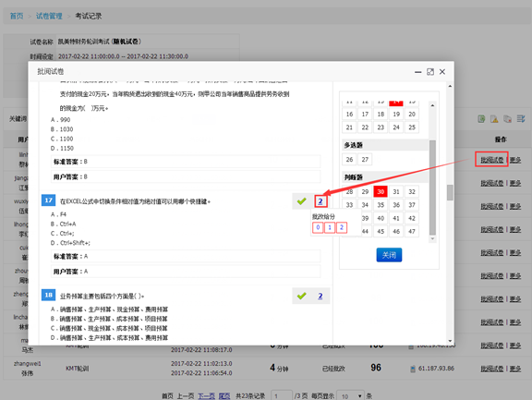Jump to multiple-choice question 26
The image size is (532, 400).
click(349, 159)
